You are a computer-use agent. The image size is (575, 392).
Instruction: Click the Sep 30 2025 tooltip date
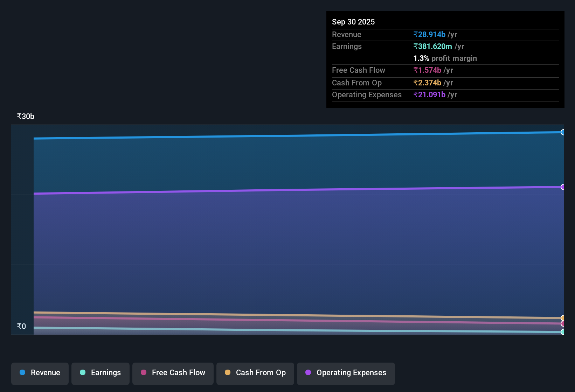coord(353,22)
